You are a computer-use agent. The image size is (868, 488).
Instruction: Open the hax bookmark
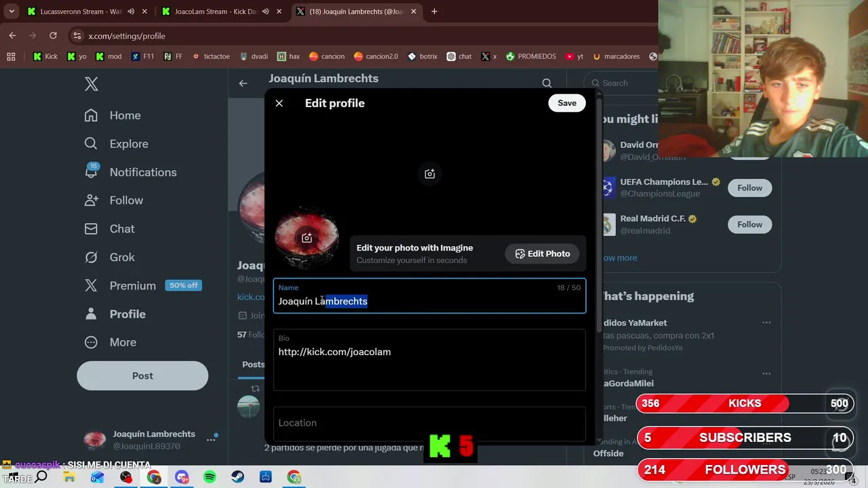pyautogui.click(x=288, y=56)
